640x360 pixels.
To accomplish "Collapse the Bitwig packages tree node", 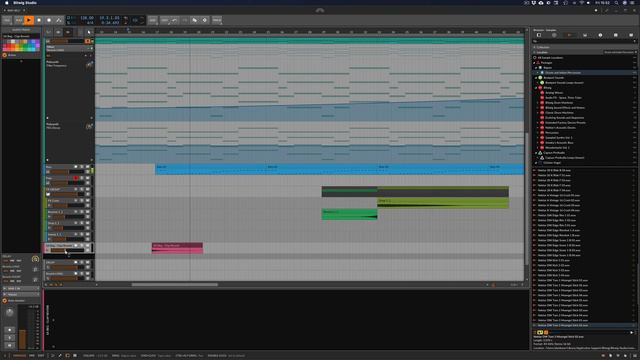I will coord(537,88).
